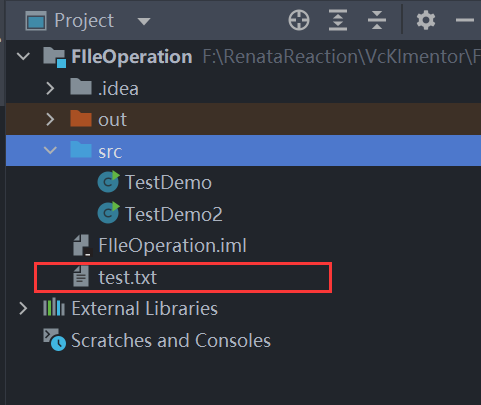Screen dimensions: 481x405
Task: Click the Expand All icon
Action: (x=338, y=20)
